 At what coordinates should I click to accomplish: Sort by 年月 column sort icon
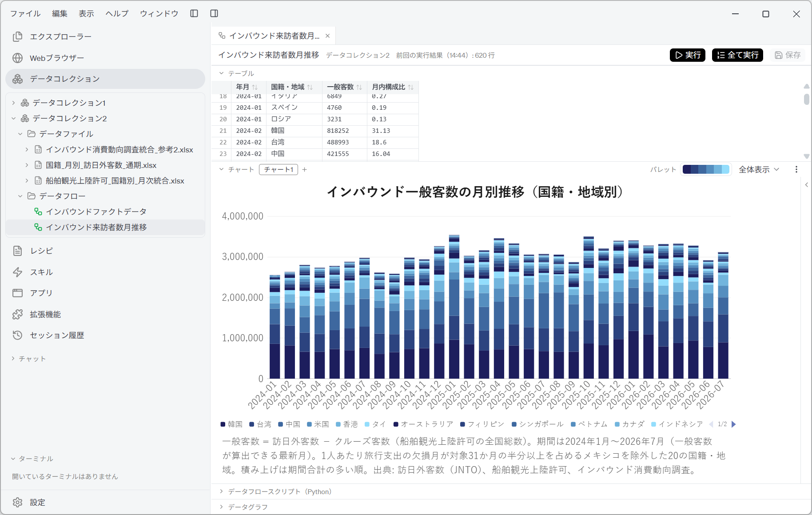pos(255,87)
